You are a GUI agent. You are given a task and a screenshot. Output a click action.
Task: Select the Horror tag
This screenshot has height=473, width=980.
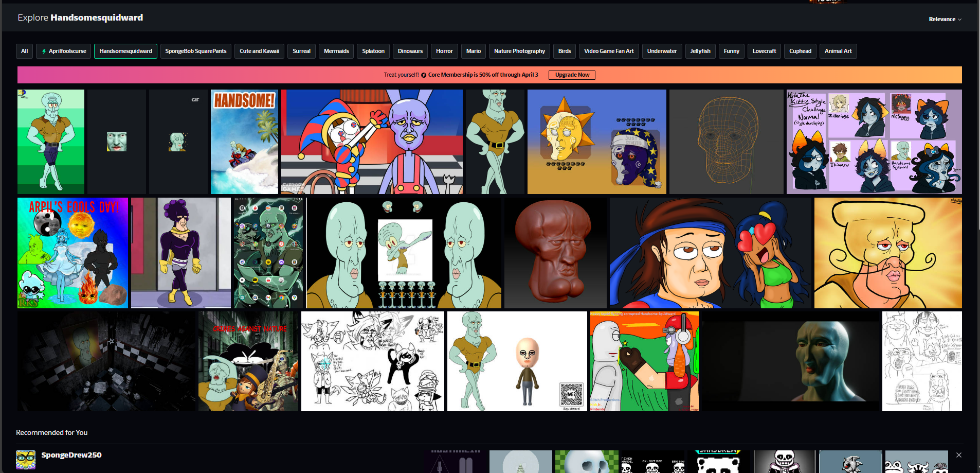coord(444,51)
